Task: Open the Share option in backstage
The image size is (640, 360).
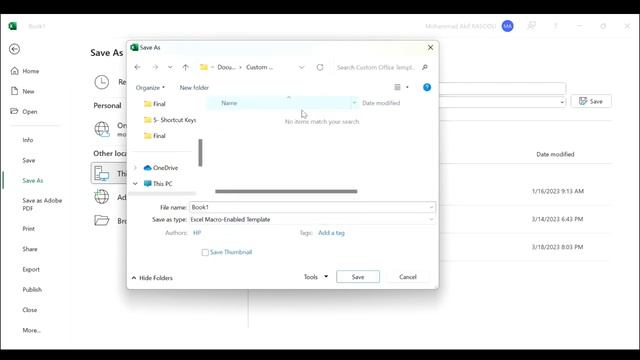Action: pos(30,249)
